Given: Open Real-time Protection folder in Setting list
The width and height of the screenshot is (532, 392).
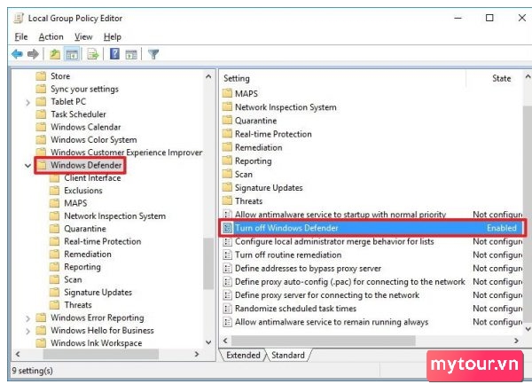Looking at the screenshot, I should [273, 134].
